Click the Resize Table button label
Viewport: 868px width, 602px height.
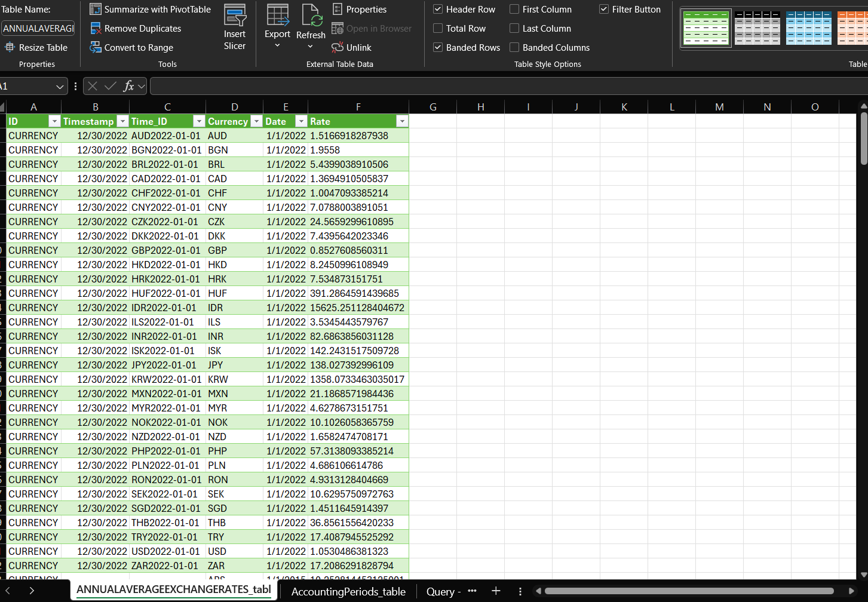43,48
